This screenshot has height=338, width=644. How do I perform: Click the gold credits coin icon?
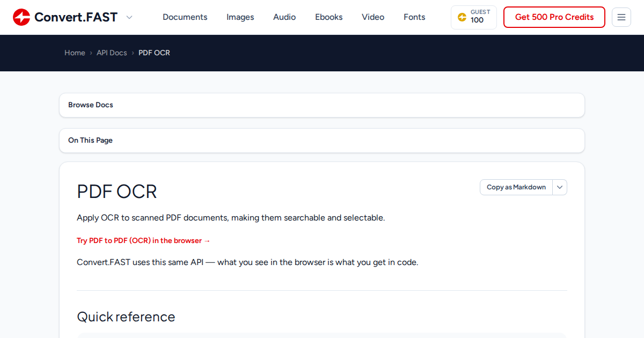point(462,17)
